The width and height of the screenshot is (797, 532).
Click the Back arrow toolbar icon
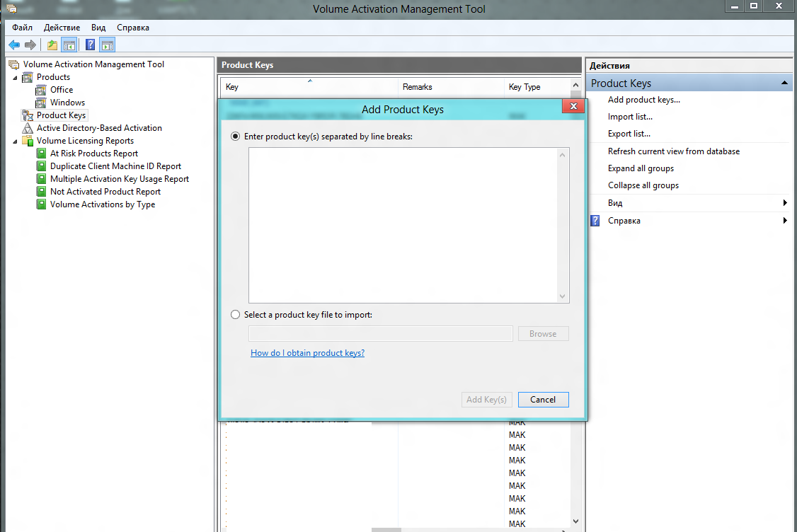[x=14, y=45]
